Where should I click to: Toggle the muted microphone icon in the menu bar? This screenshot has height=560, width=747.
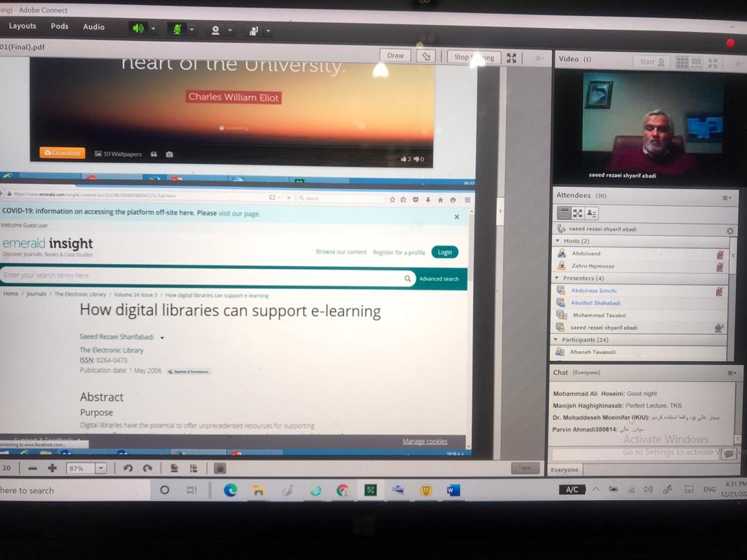[x=177, y=30]
